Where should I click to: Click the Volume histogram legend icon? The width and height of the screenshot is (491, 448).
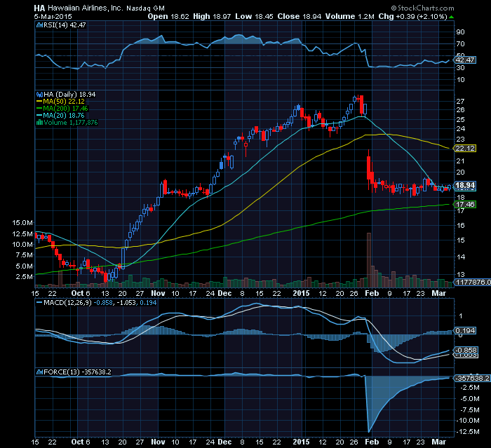(39, 123)
